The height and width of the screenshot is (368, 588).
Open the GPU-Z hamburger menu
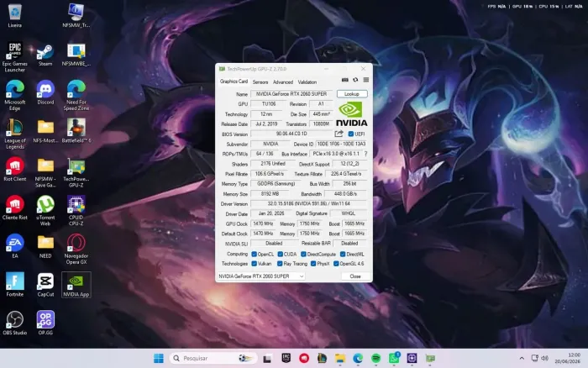366,80
